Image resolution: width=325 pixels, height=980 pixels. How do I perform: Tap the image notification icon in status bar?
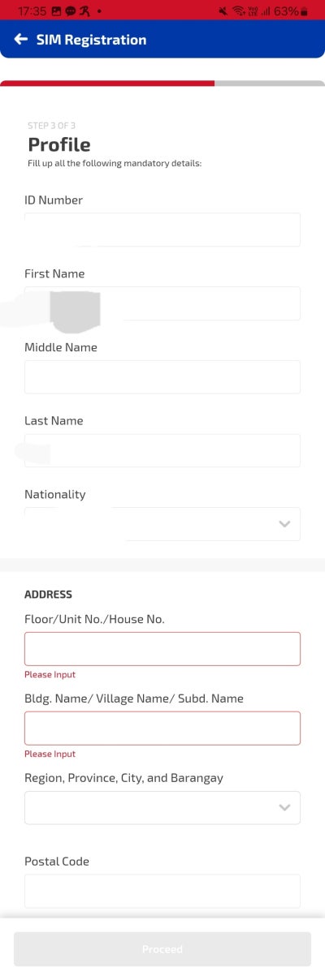coord(56,11)
